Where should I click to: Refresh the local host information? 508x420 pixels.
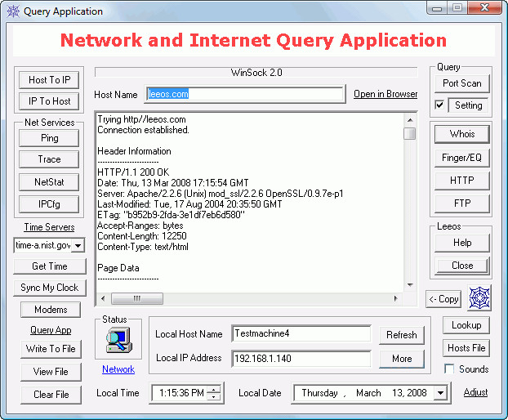(402, 335)
